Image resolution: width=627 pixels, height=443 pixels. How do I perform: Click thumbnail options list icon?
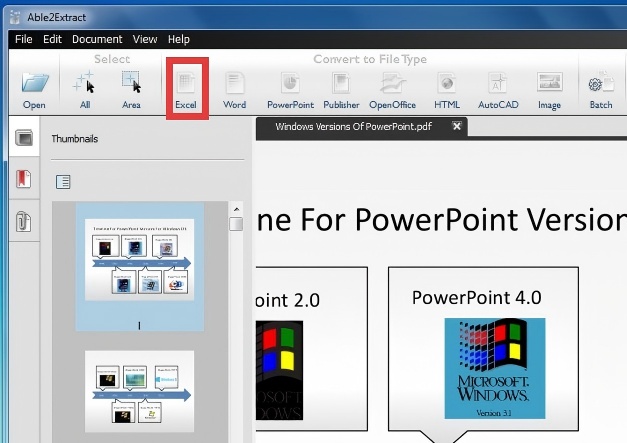tap(63, 182)
